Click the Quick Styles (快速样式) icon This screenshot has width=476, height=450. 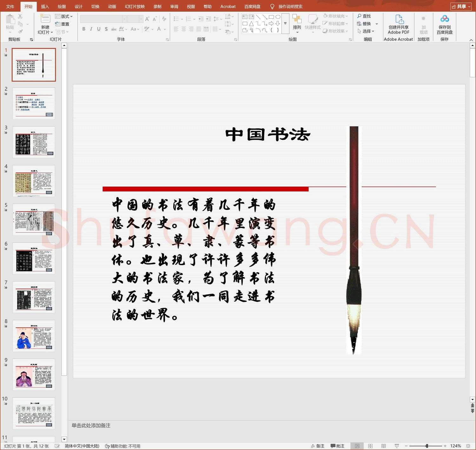[313, 19]
